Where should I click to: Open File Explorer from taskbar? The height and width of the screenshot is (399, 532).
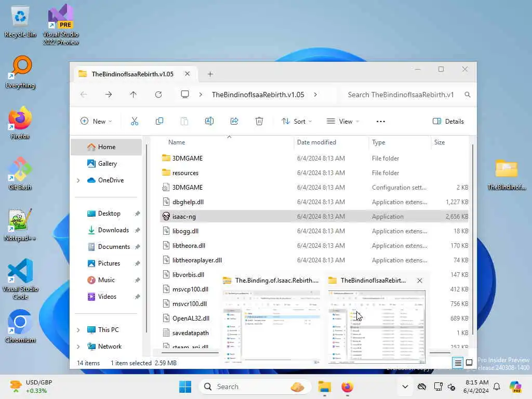click(x=324, y=387)
